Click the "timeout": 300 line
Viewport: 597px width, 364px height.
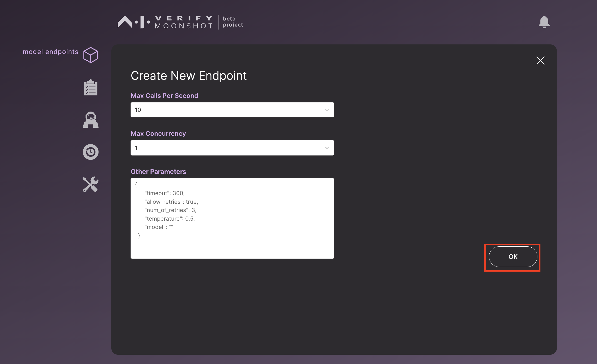164,193
